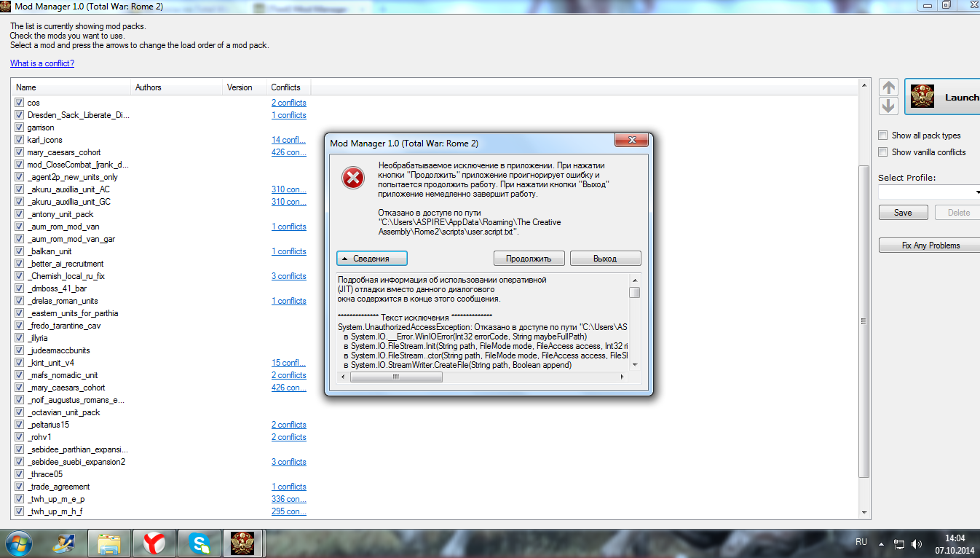Viewport: 980px width, 558px height.
Task: Open Skype from taskbar
Action: tap(198, 543)
